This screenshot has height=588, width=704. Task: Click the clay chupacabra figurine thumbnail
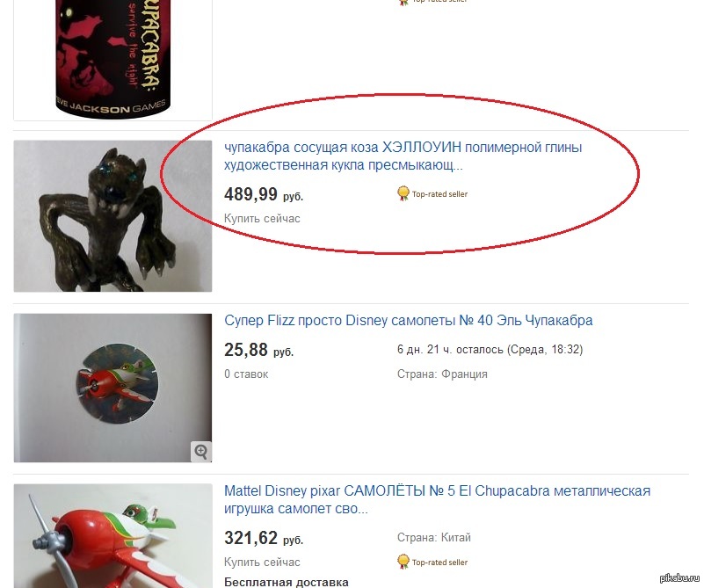tap(112, 216)
